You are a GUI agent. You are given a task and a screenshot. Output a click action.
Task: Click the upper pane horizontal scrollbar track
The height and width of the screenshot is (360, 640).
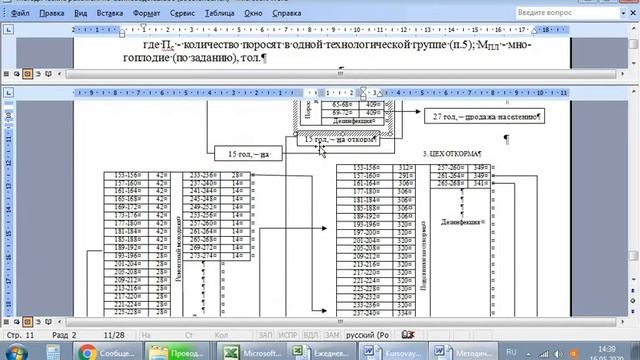click(x=340, y=74)
